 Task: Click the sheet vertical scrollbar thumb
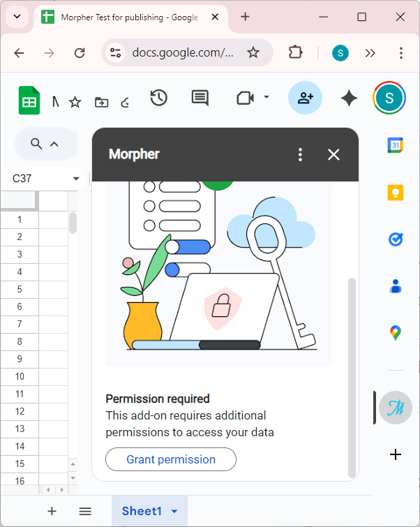click(73, 223)
